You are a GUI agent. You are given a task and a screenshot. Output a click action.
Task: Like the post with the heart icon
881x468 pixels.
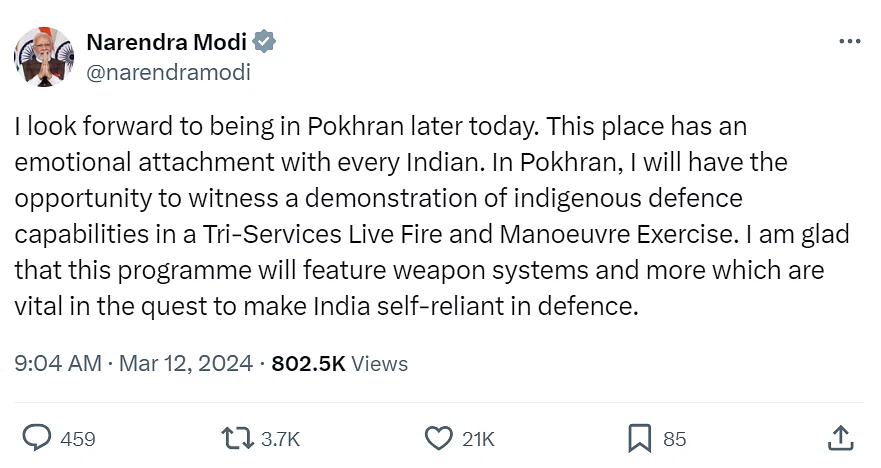(x=439, y=438)
